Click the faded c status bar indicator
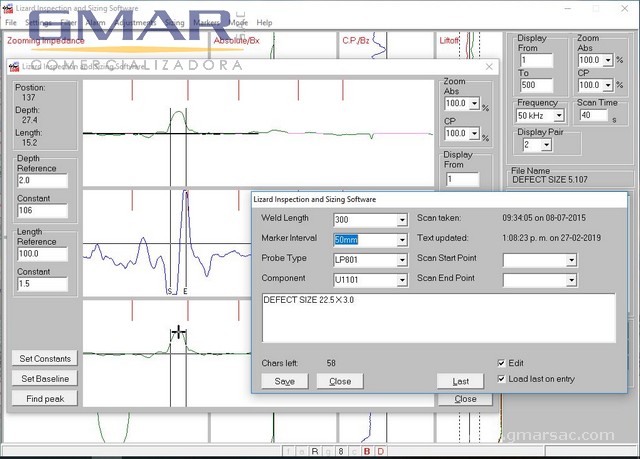Screen dimensions: 640x459 [354, 451]
